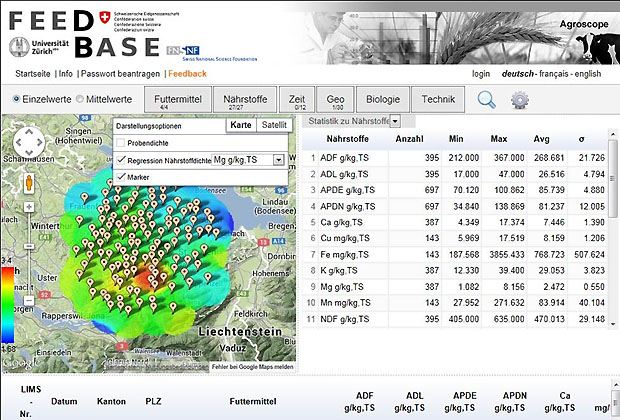This screenshot has height=420, width=620.
Task: Open settings via the gear icon
Action: pos(519,100)
